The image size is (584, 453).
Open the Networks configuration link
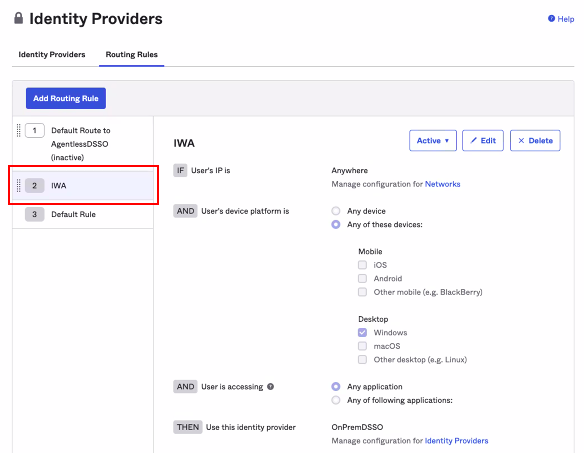442,184
